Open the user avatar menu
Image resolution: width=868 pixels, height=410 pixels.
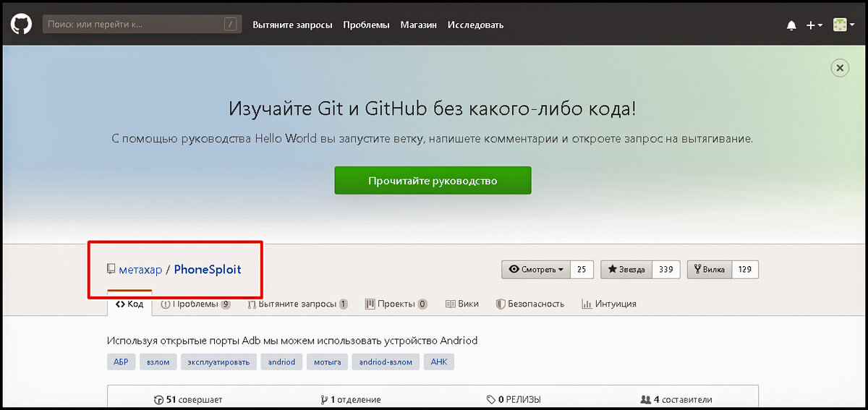pyautogui.click(x=843, y=25)
